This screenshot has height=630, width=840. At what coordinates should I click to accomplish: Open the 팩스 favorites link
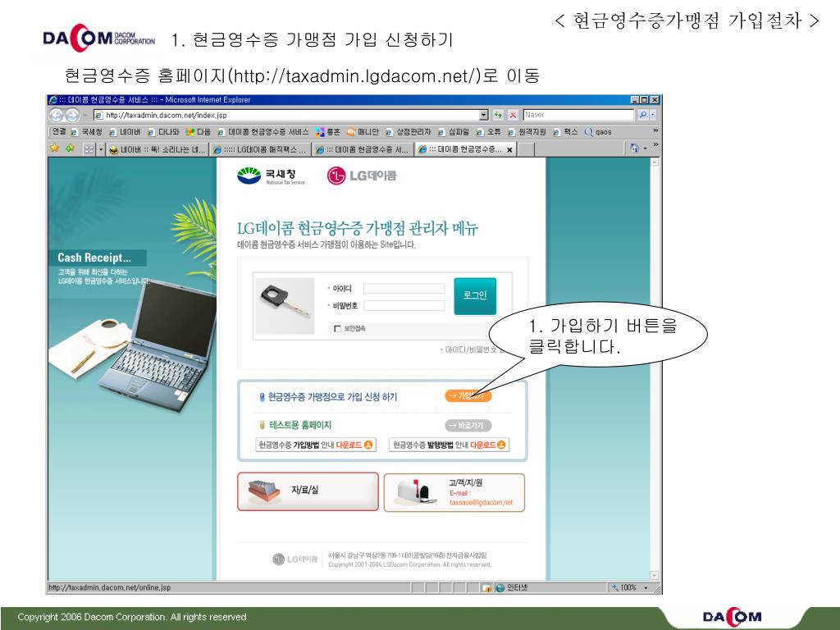pyautogui.click(x=566, y=132)
